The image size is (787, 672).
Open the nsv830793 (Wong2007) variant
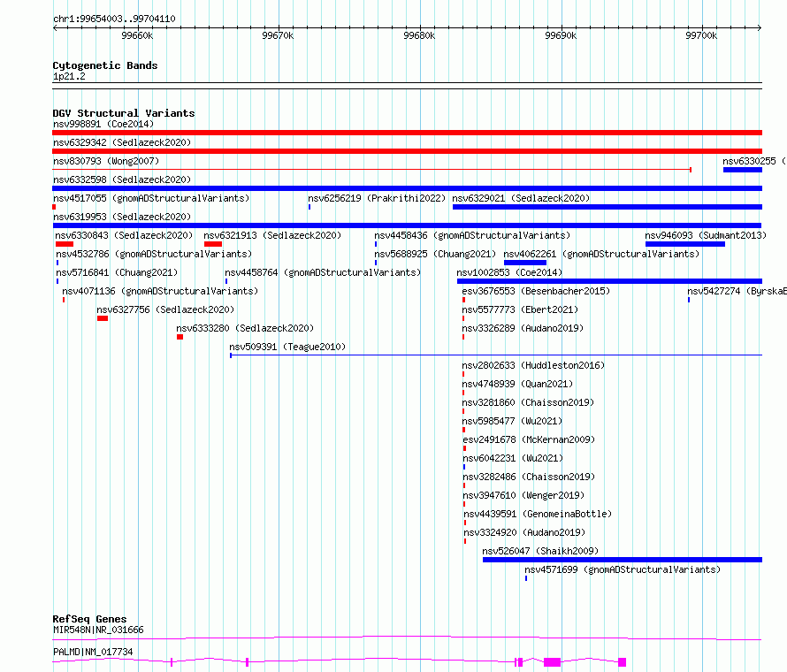point(106,161)
